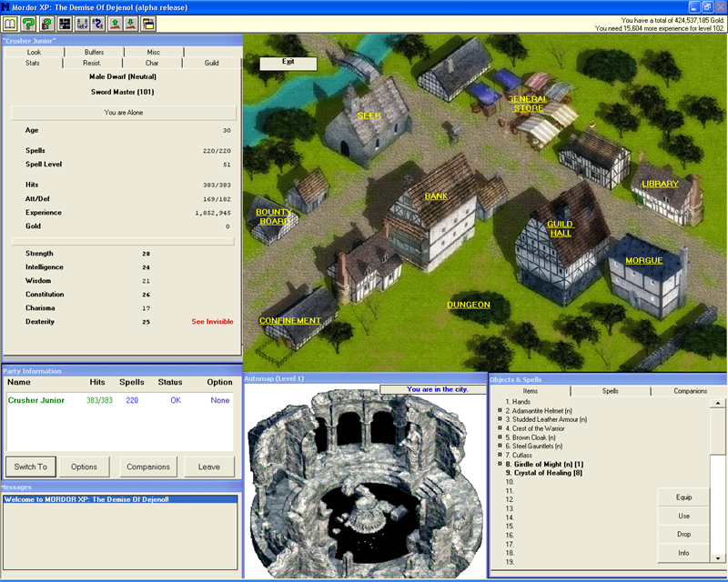
Task: Enter the Guild Hall on the city map
Action: [560, 228]
